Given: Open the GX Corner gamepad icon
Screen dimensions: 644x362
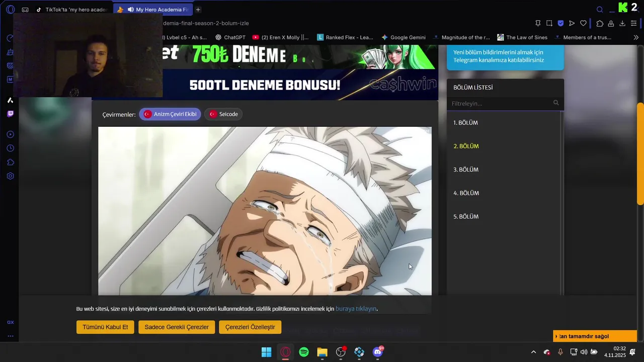Looking at the screenshot, I should point(25,10).
